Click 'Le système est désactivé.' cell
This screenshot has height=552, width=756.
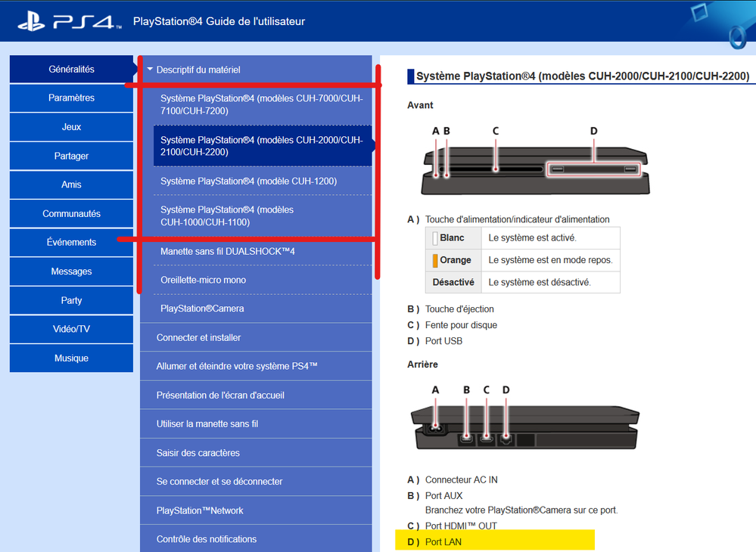click(x=551, y=282)
